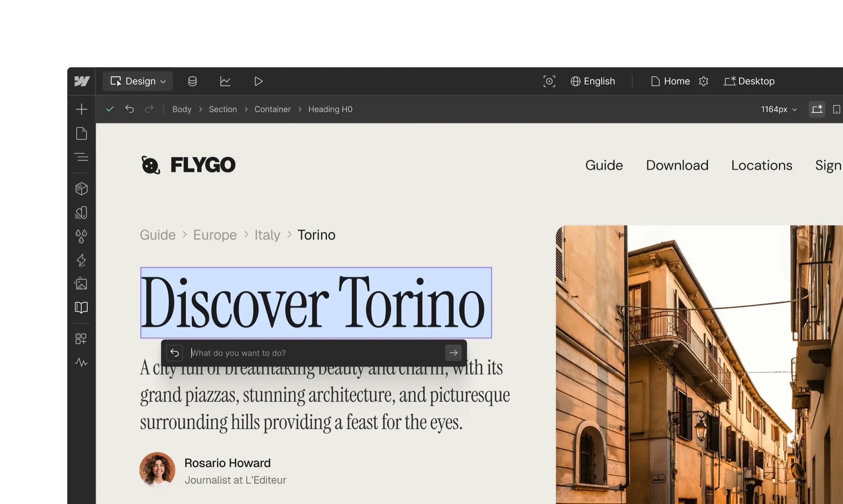The height and width of the screenshot is (504, 843).
Task: Click the Guide nav link
Action: [x=604, y=165]
